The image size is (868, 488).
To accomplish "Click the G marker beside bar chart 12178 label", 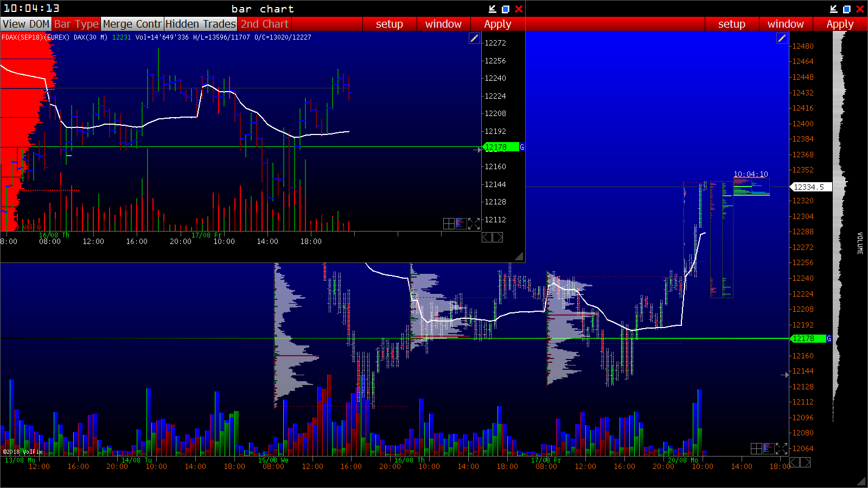I will 522,147.
